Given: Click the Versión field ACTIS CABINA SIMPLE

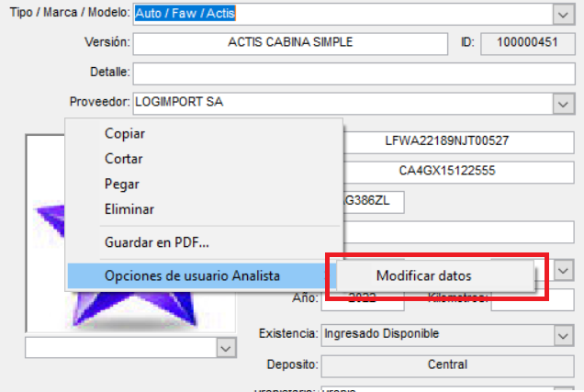Looking at the screenshot, I should point(290,42).
